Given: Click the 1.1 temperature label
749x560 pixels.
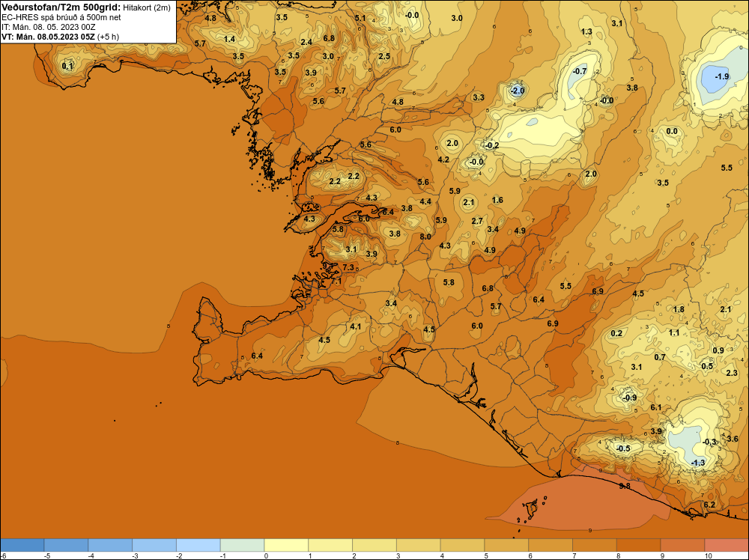Looking at the screenshot, I should (x=674, y=332).
